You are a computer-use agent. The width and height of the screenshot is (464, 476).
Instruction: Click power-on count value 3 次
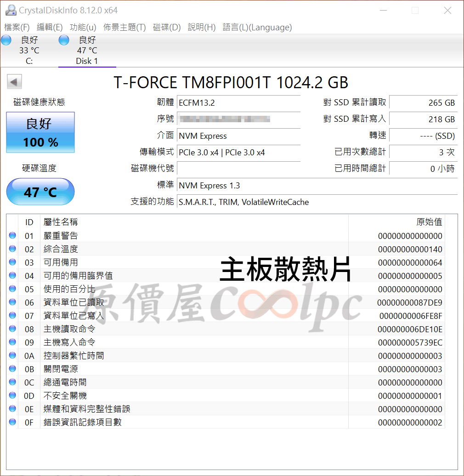point(423,152)
